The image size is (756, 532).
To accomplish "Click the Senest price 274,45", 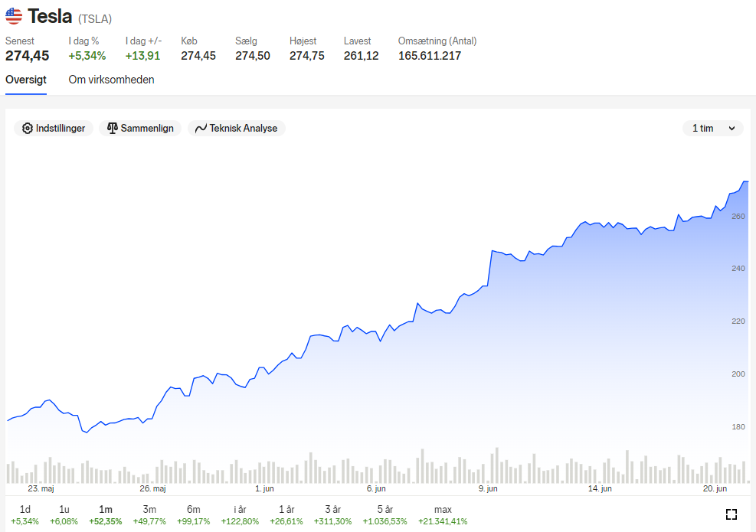I will pyautogui.click(x=27, y=56).
